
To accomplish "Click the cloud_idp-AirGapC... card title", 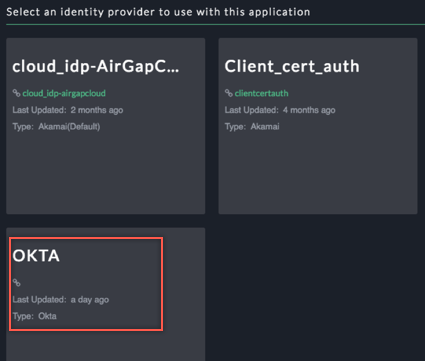I will pos(96,67).
